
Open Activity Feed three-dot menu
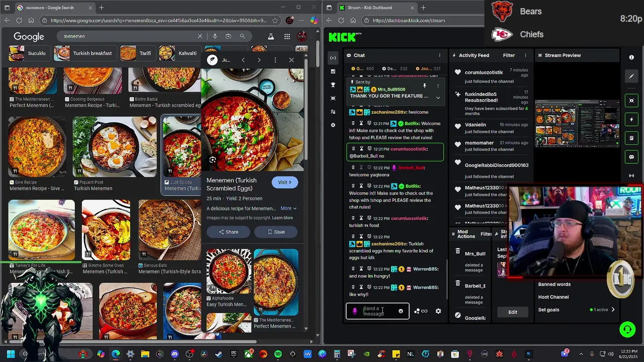click(526, 55)
